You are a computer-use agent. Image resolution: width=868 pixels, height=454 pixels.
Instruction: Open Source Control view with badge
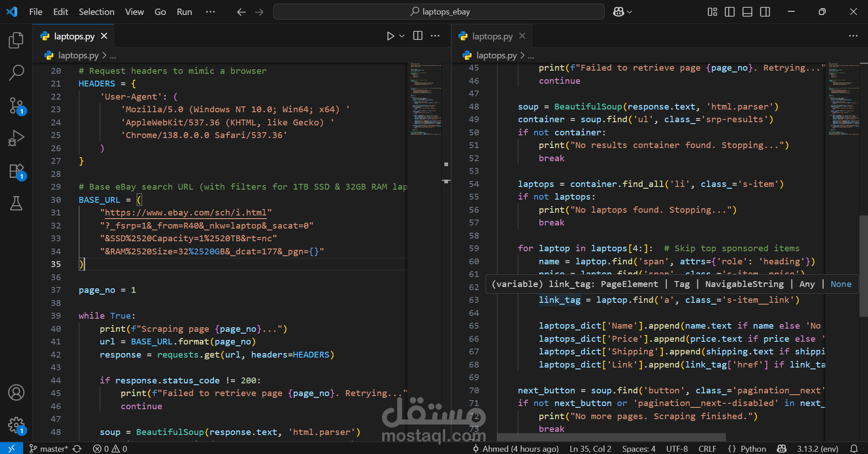tap(16, 105)
